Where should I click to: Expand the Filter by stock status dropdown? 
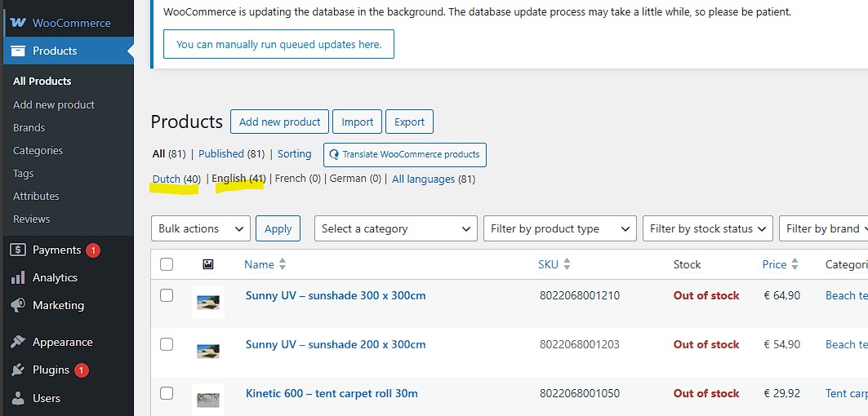tap(707, 228)
